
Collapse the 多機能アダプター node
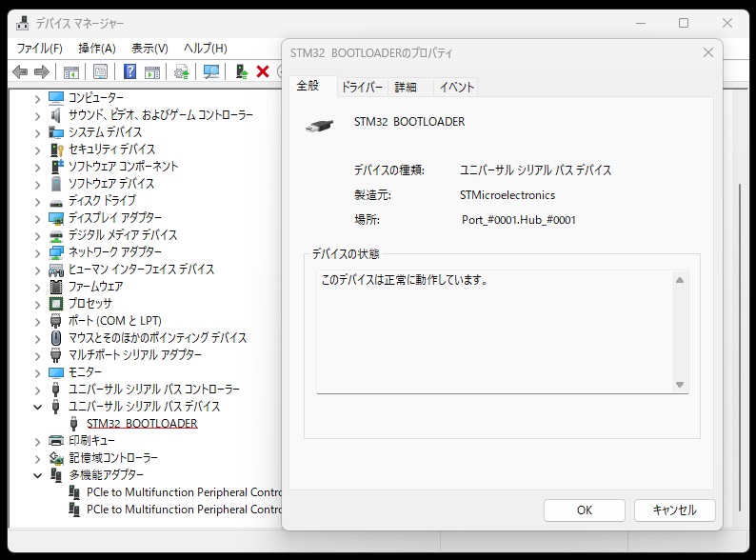click(37, 475)
